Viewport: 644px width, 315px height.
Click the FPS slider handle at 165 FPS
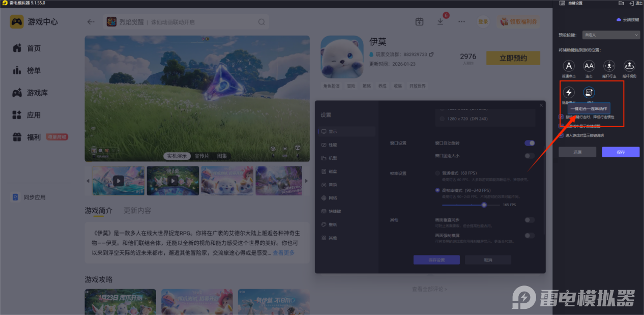484,205
